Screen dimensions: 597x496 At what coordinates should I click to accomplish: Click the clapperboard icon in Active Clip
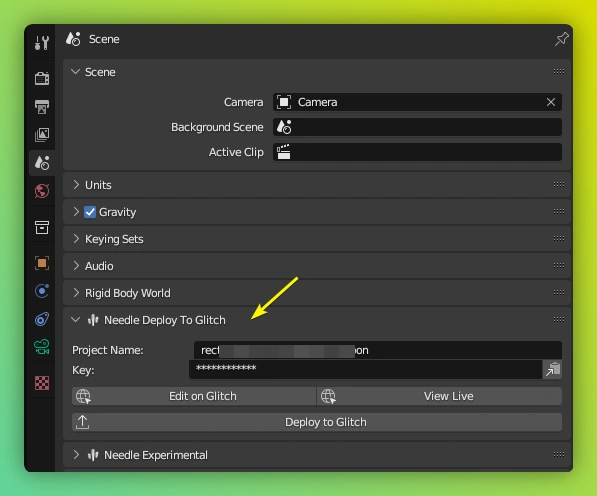point(284,152)
